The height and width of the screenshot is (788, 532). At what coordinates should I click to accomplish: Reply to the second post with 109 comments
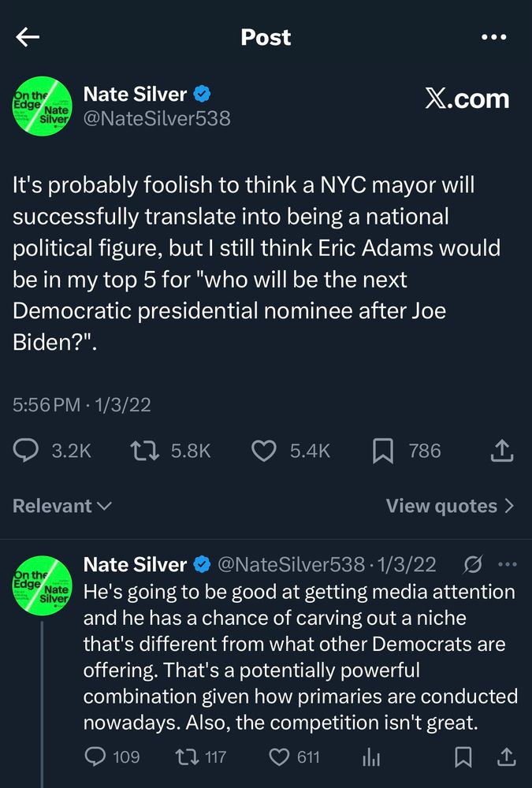(x=95, y=757)
